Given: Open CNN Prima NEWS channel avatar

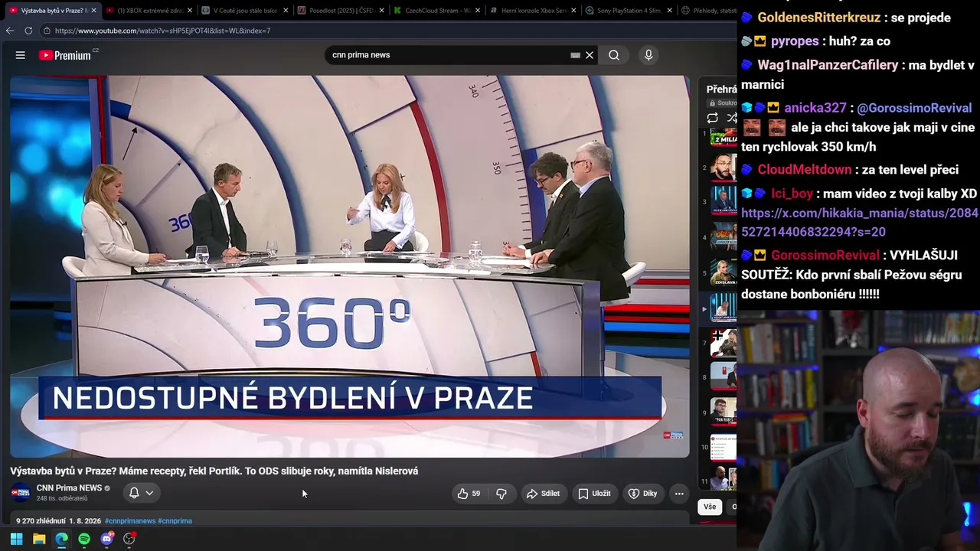Looking at the screenshot, I should tap(21, 493).
